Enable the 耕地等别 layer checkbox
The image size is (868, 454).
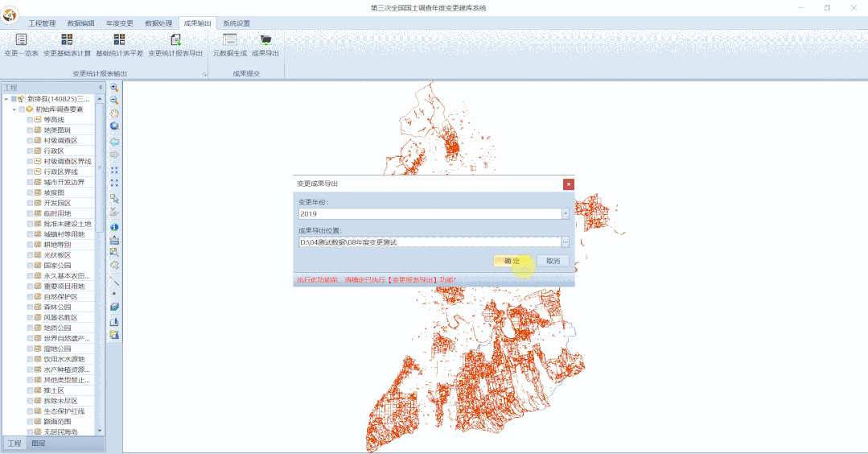(x=30, y=245)
